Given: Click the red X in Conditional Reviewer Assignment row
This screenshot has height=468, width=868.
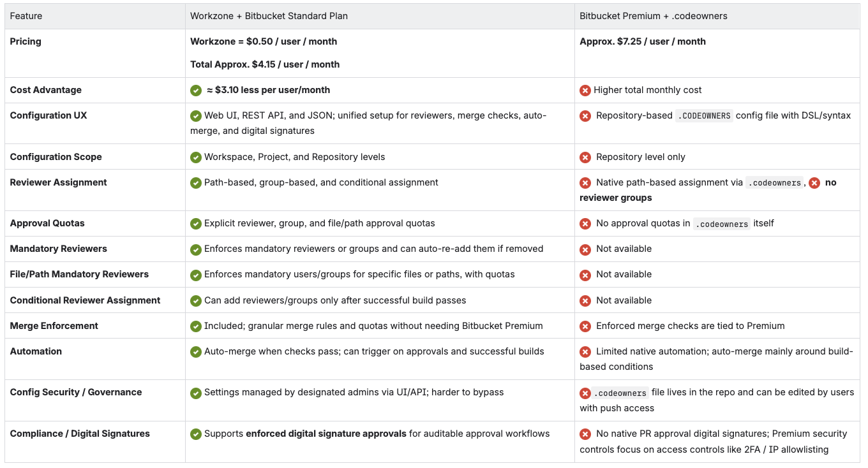Looking at the screenshot, I should point(585,301).
